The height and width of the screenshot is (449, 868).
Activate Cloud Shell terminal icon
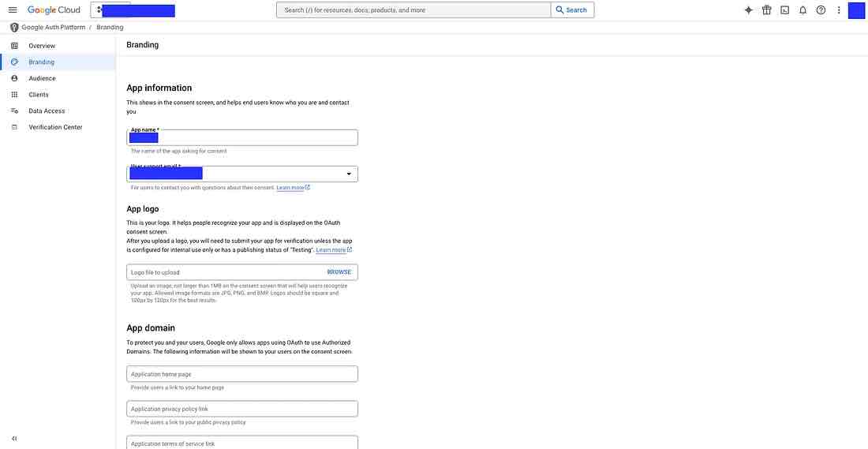tap(784, 10)
